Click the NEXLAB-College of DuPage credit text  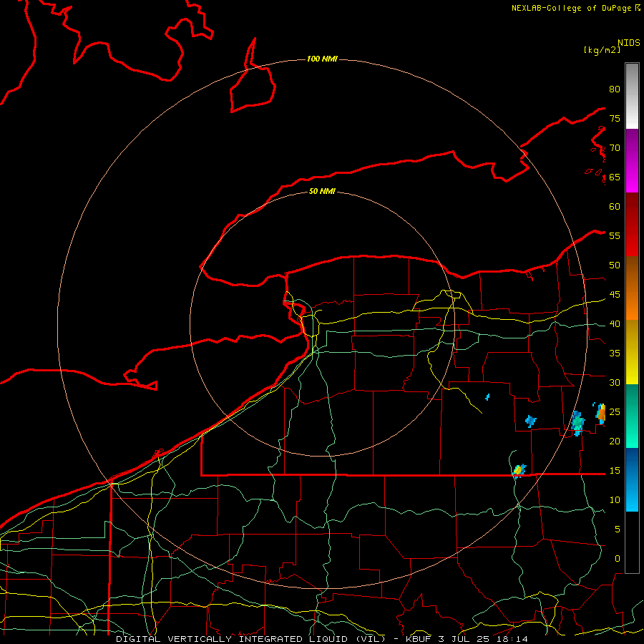pos(571,8)
